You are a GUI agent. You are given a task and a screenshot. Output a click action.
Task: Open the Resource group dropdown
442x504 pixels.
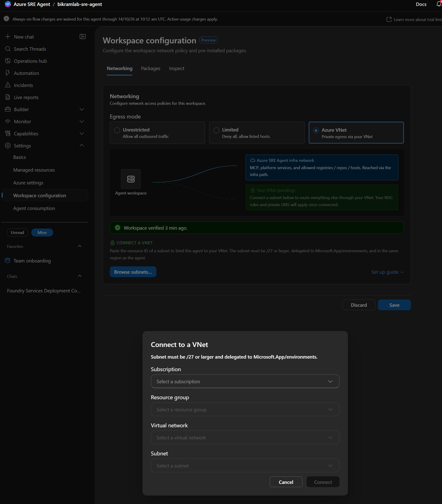coord(245,409)
